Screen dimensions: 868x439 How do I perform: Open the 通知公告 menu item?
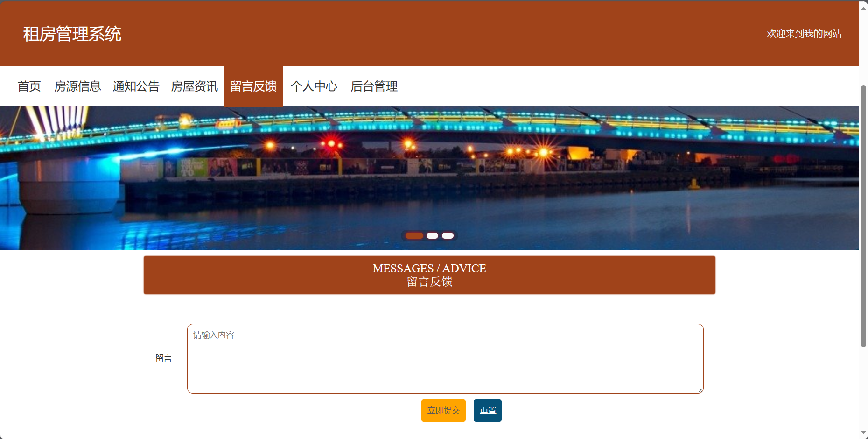click(x=136, y=86)
